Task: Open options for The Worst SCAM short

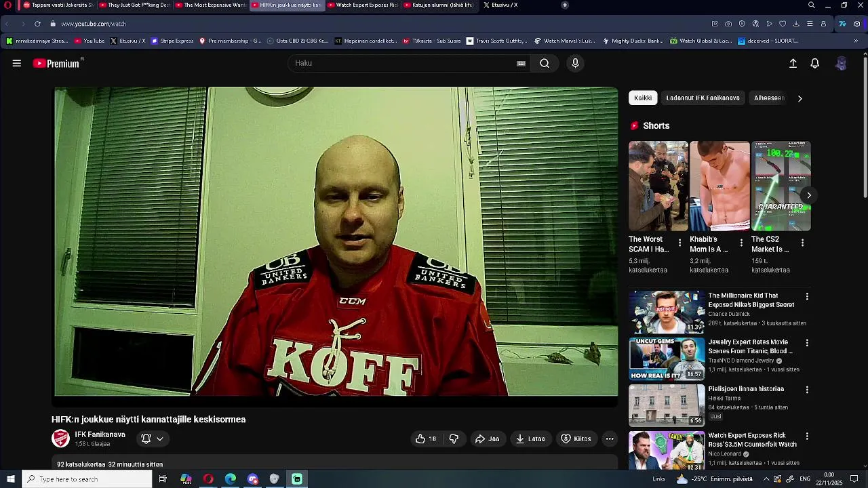Action: [x=679, y=243]
